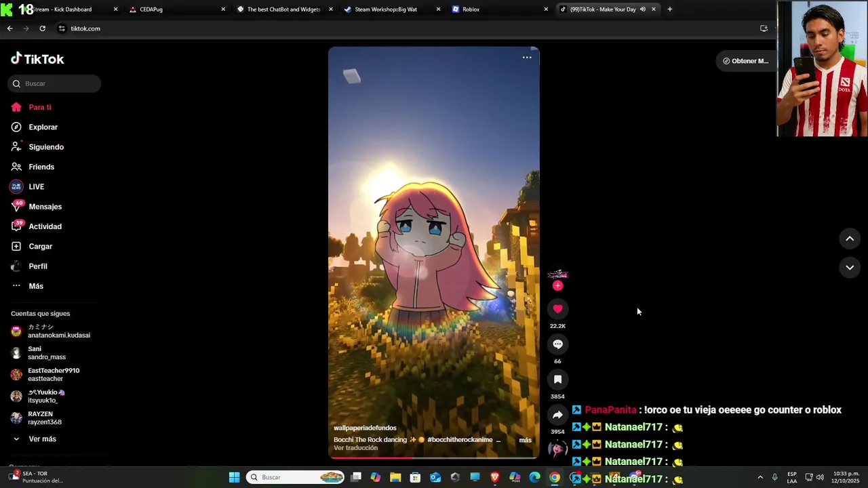The height and width of the screenshot is (488, 868).
Task: Open Microsoft Store from the taskbar
Action: point(415,477)
